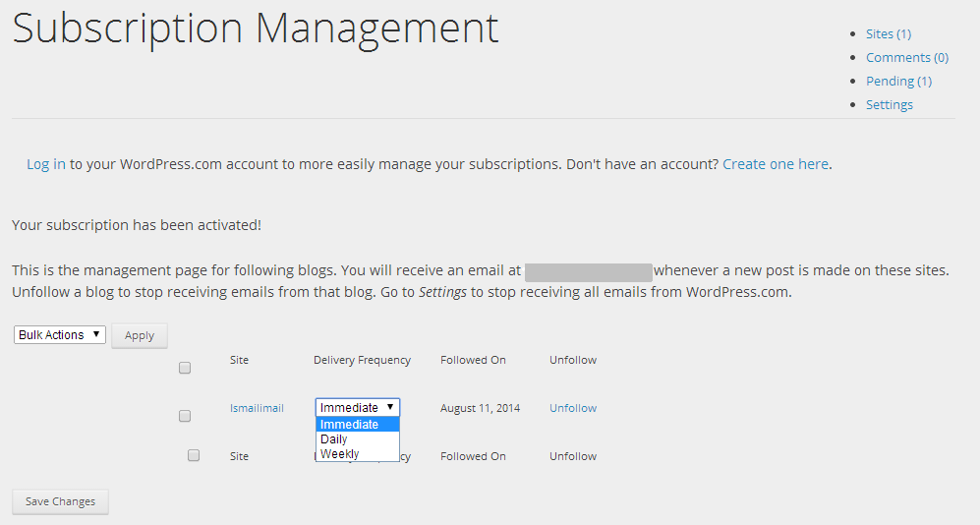980x525 pixels.
Task: Go to Comments (0) subscriptions
Action: pos(906,58)
